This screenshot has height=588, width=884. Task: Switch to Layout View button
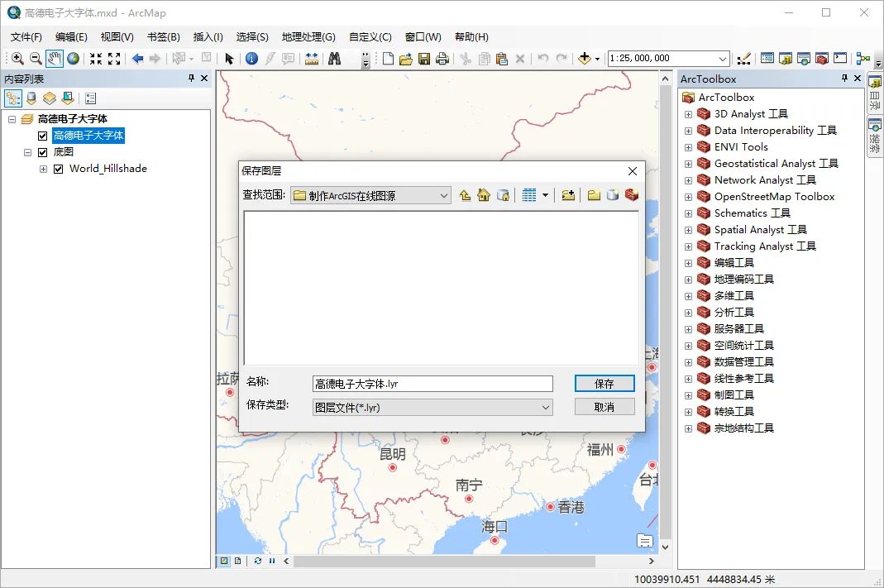(x=238, y=561)
